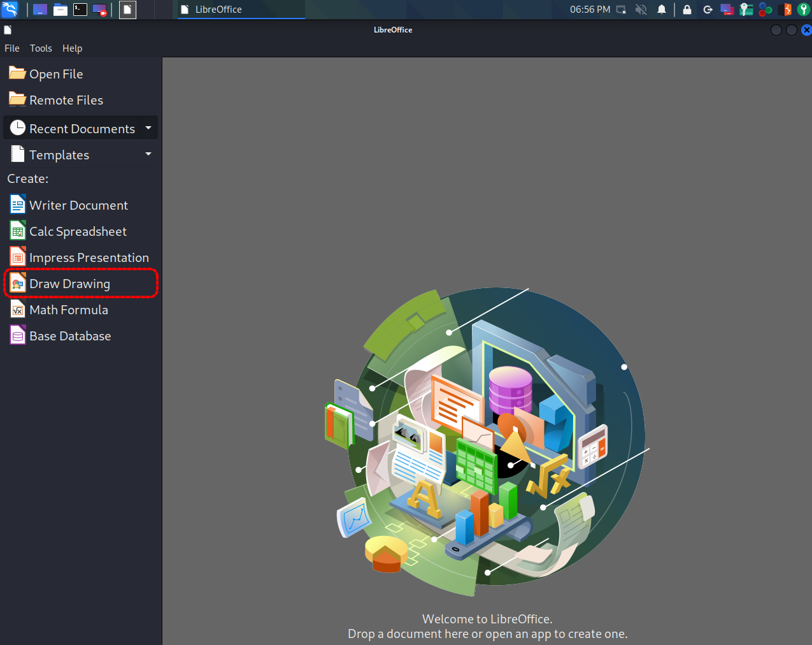Open the Help menu
Screen dimensions: 812x645
(x=72, y=48)
